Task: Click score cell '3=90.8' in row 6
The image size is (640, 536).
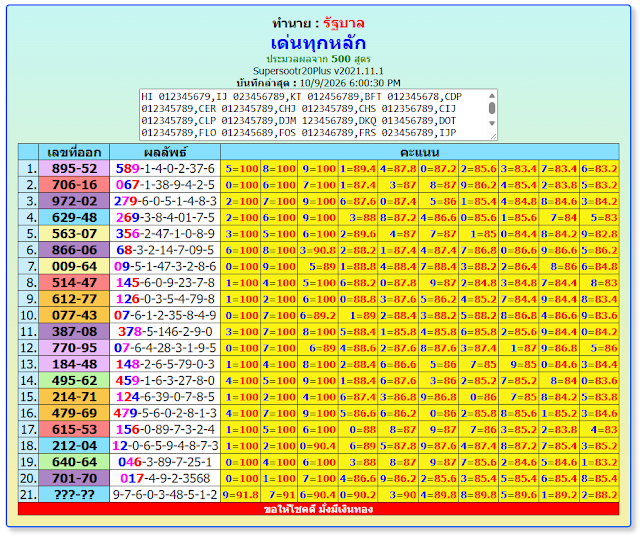Action: point(318,250)
